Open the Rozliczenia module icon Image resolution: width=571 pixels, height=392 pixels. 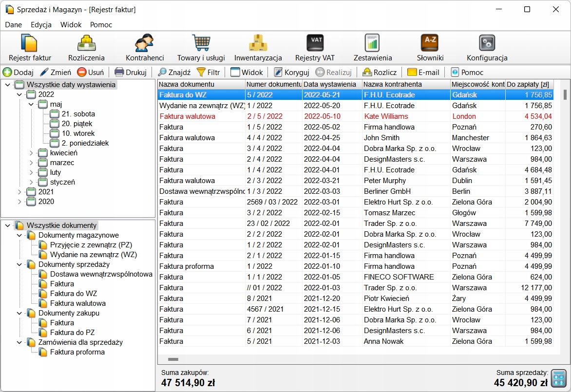(86, 48)
